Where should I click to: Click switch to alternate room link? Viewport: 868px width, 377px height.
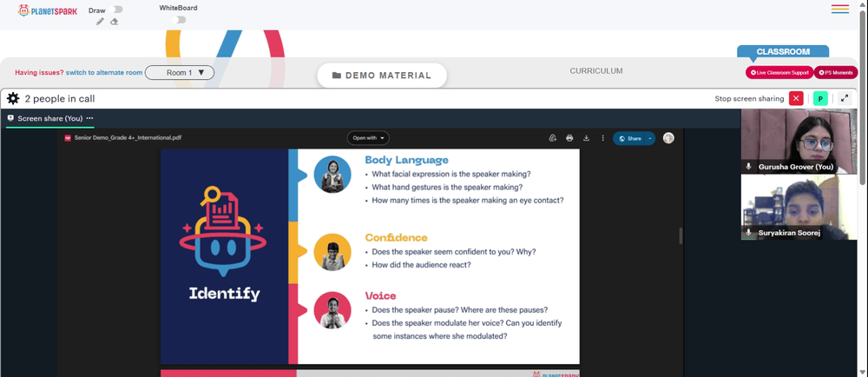point(104,72)
